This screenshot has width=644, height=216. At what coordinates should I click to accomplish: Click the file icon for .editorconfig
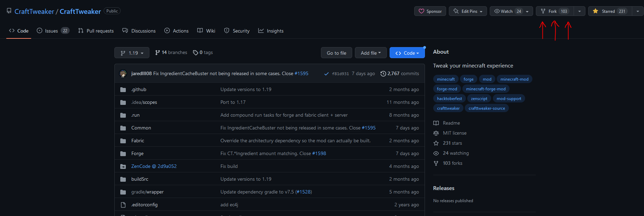123,205
